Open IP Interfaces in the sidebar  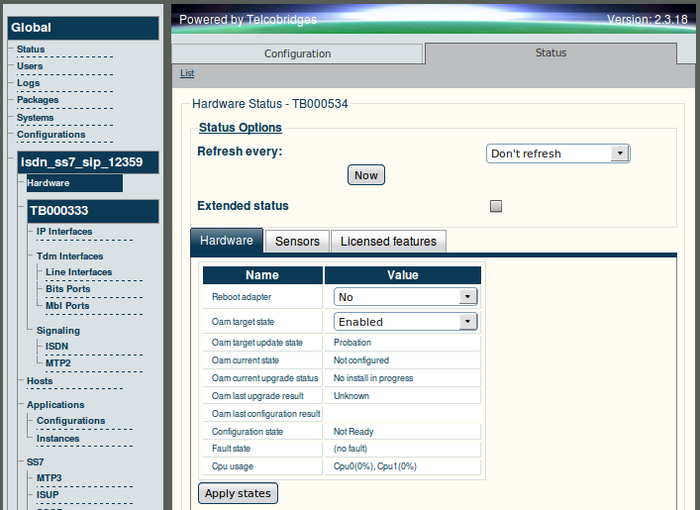tap(64, 231)
